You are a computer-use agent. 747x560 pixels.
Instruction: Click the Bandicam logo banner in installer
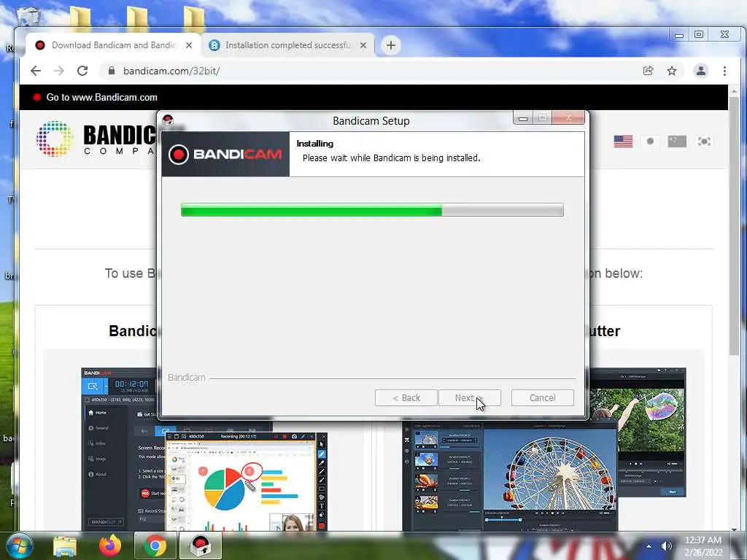225,155
